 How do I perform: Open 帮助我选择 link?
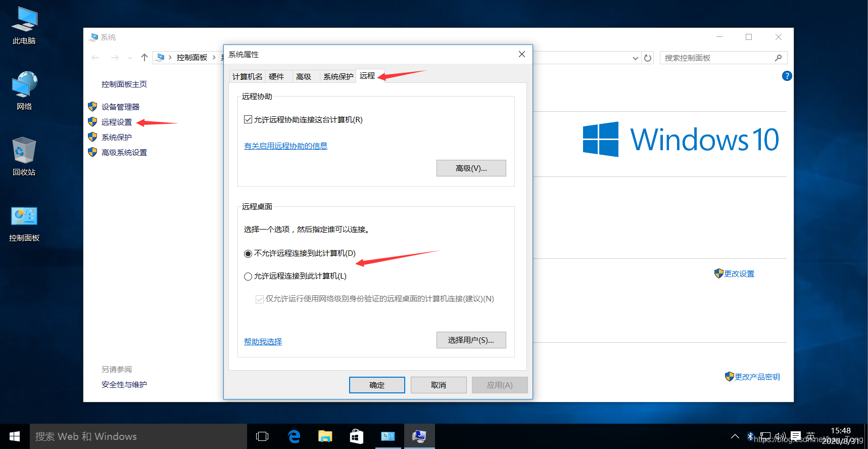[x=263, y=341]
